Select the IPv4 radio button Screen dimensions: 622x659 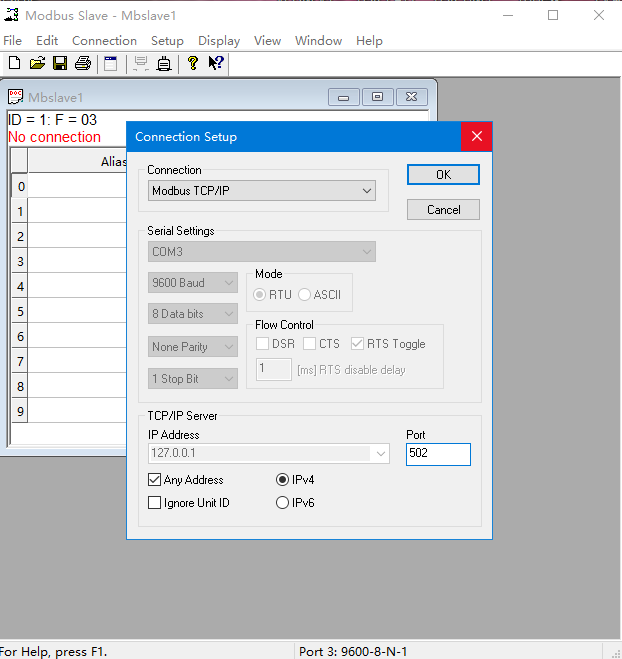point(282,480)
